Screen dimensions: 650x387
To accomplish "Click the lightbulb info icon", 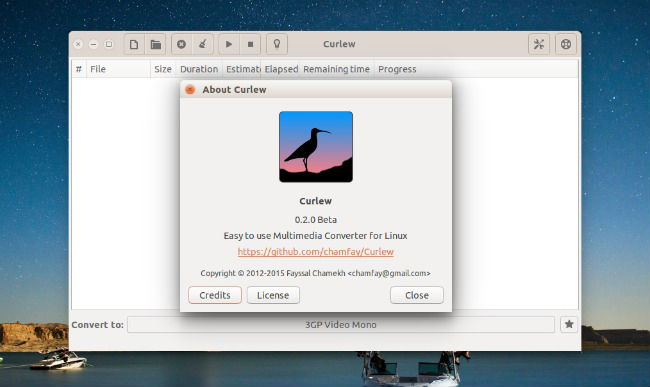I will (277, 44).
